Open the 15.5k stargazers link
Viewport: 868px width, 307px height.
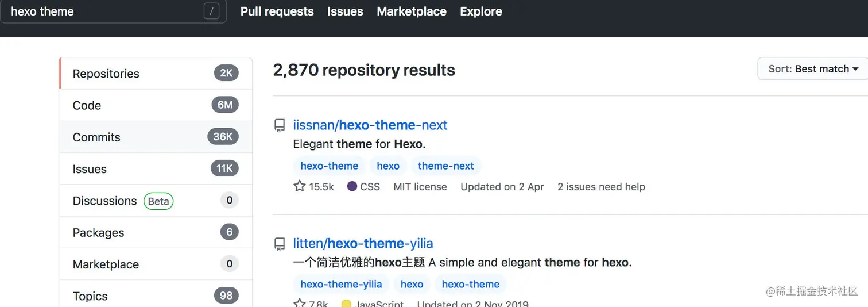tap(314, 186)
